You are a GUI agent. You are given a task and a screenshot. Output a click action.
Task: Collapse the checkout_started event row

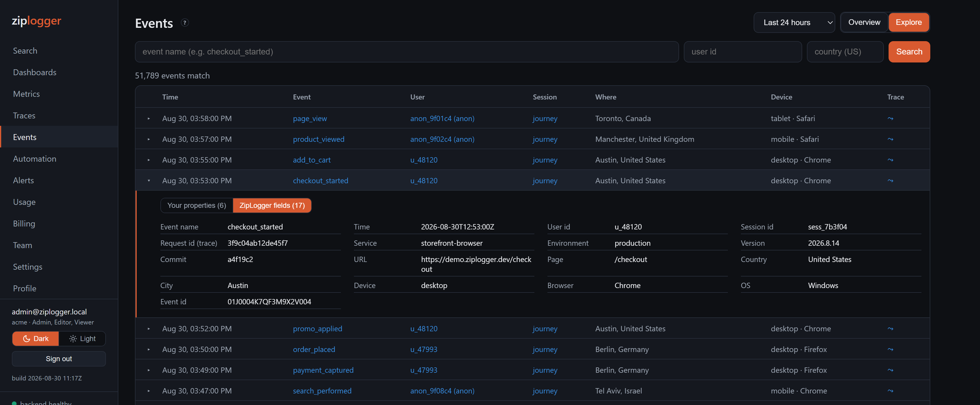[148, 181]
